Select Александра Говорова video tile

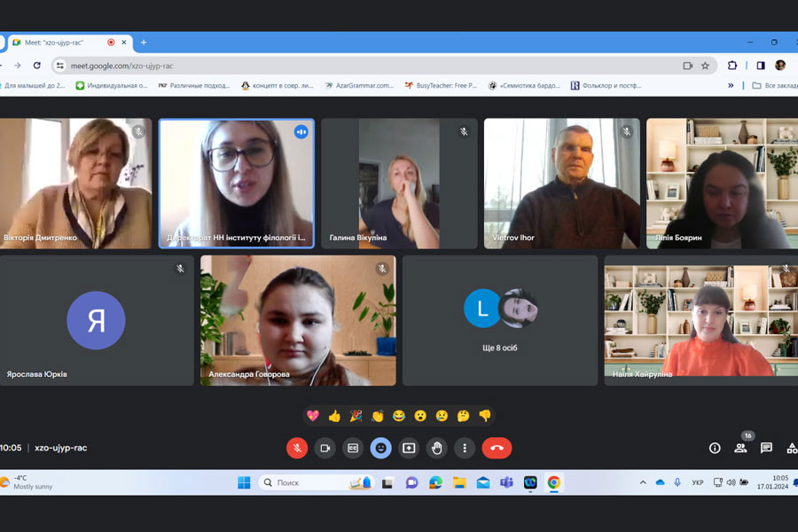click(298, 320)
